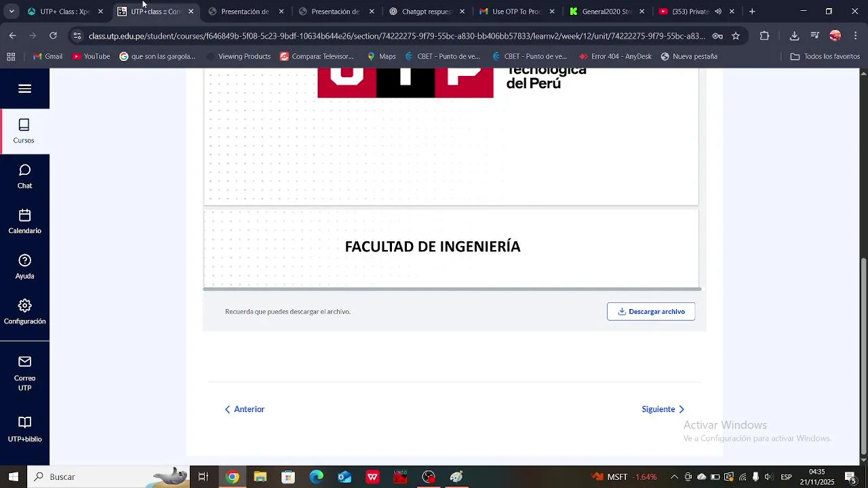
Task: Open File Explorer from taskbar
Action: point(260,477)
